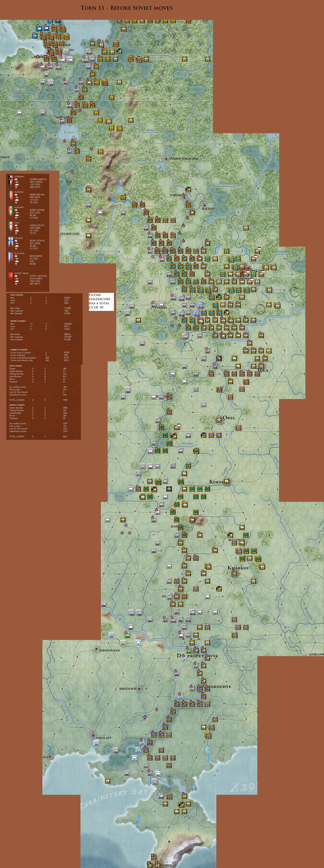
Task: Click the TULA city label
Action: 263,370
